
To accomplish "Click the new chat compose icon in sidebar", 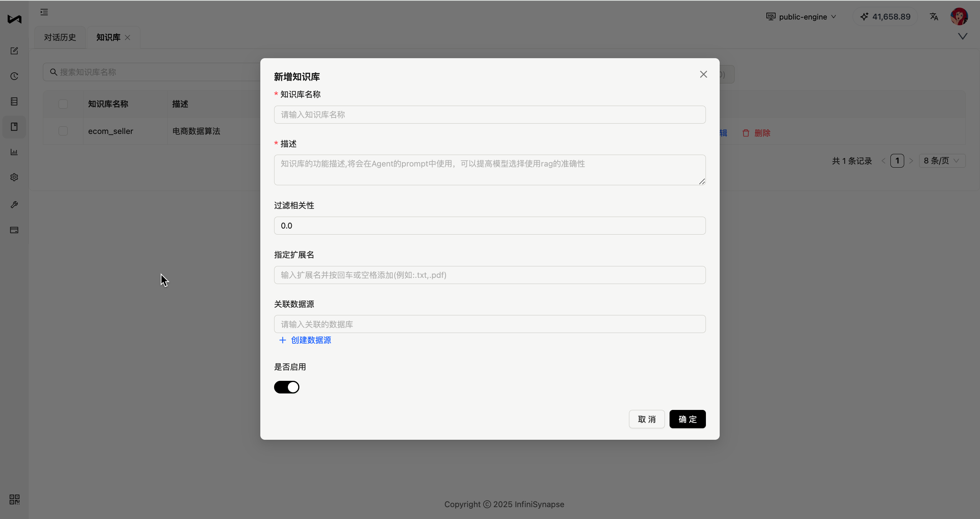I will point(14,51).
